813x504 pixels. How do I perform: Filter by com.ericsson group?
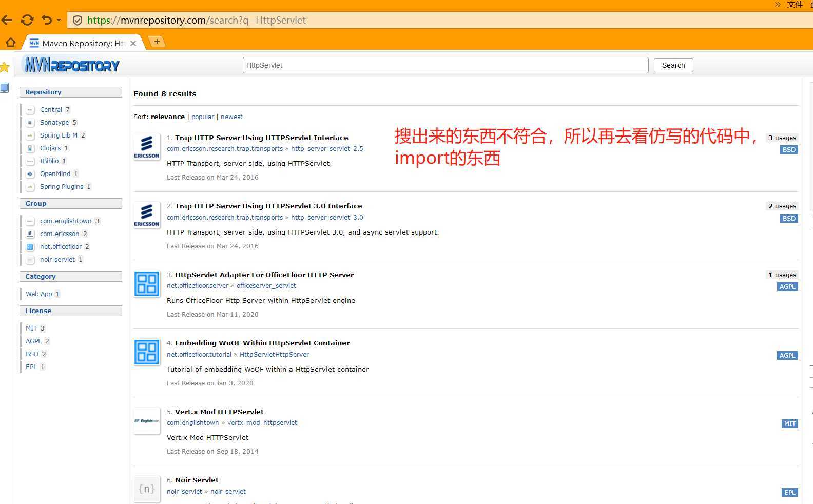[x=60, y=234]
